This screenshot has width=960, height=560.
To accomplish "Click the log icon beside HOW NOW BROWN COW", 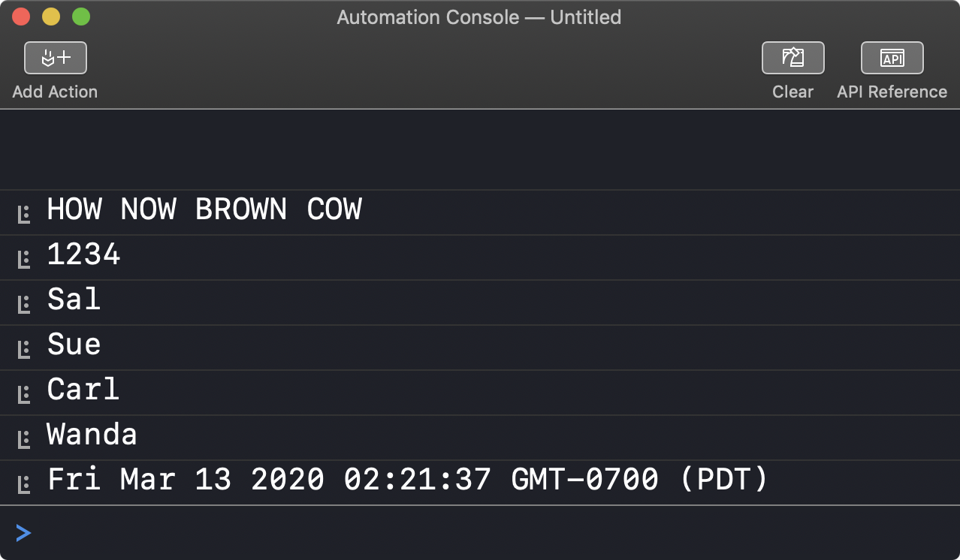I will (24, 215).
